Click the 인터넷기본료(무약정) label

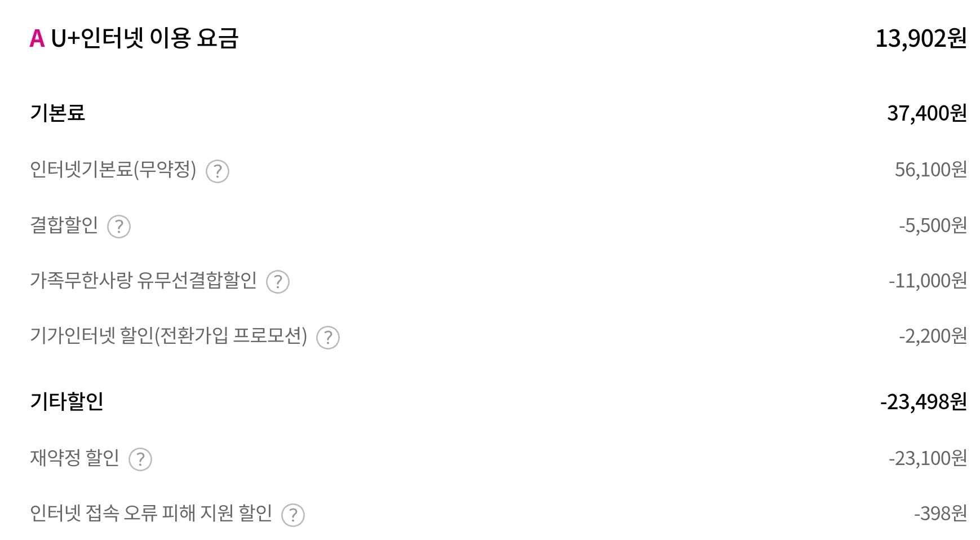(113, 169)
